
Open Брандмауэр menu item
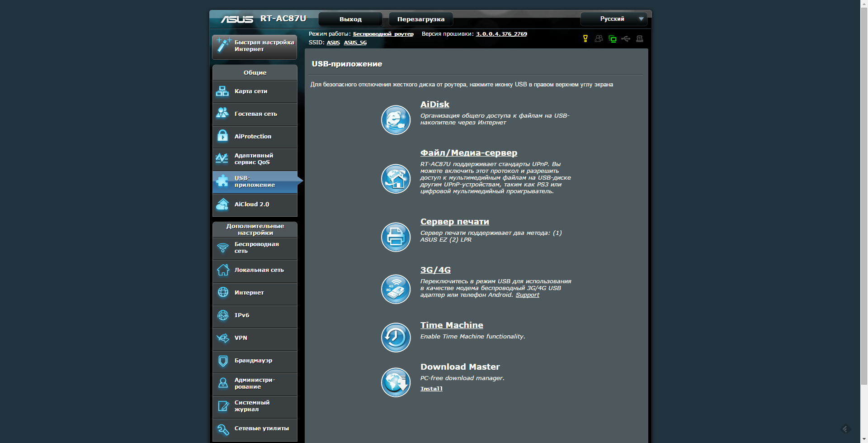tap(255, 361)
